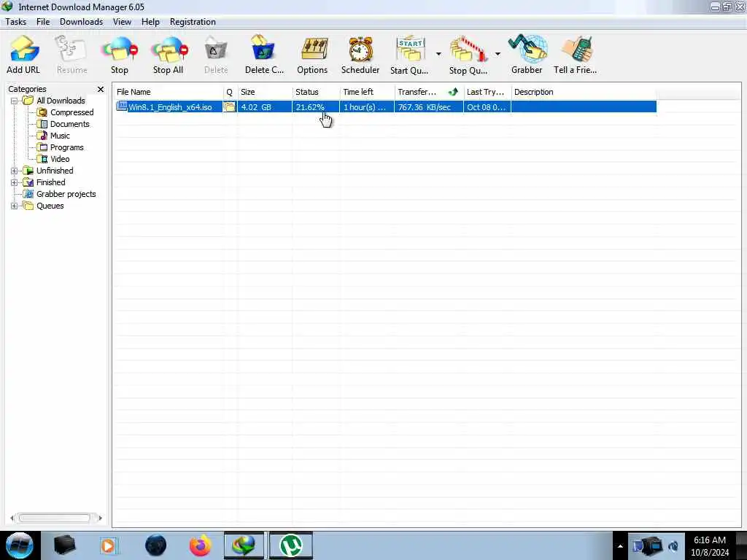The image size is (747, 560).
Task: Collapse the All Downloads tree node
Action: pos(15,101)
